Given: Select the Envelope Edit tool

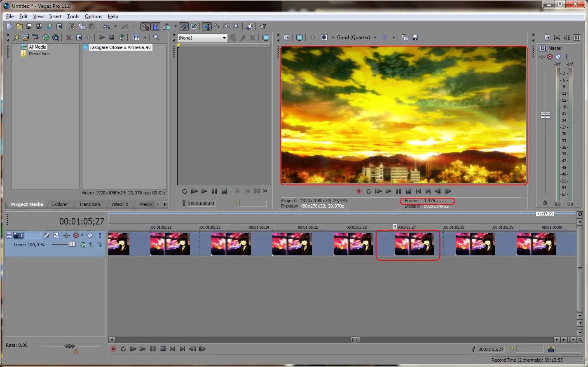Looking at the screenshot, I should click(x=216, y=26).
